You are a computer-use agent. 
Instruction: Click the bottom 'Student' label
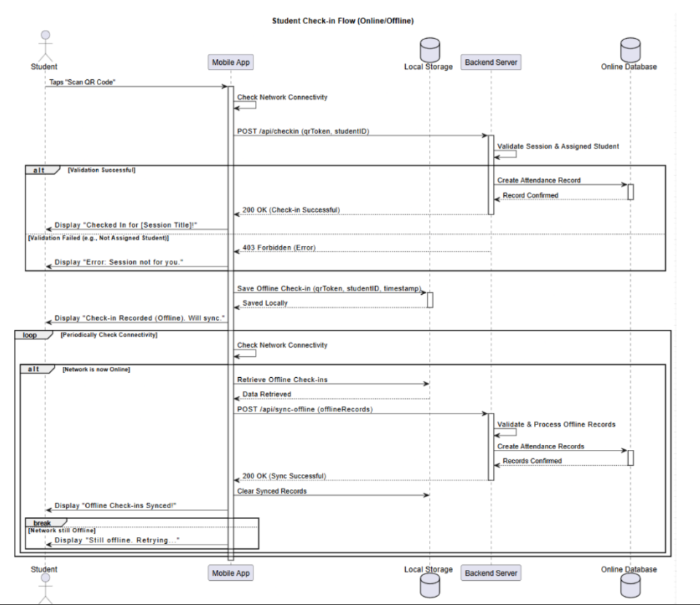coord(44,569)
